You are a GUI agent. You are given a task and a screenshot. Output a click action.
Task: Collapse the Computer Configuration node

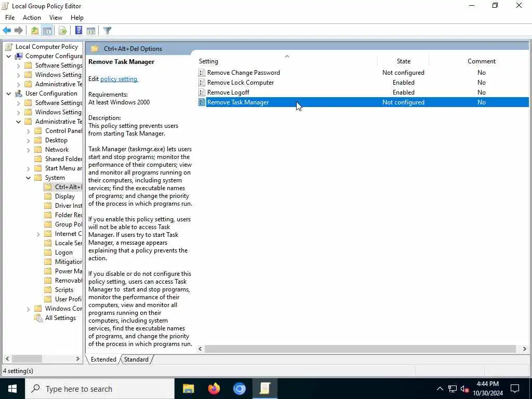(x=8, y=56)
